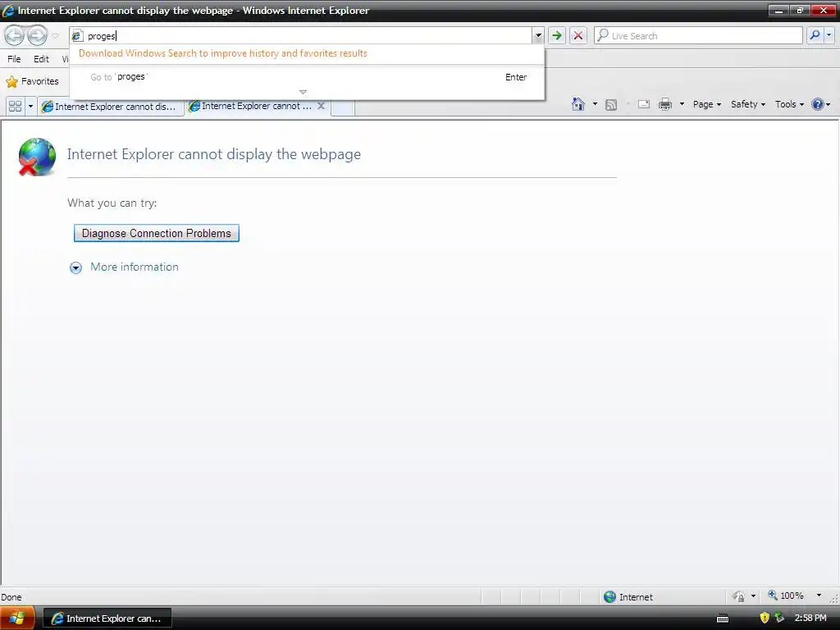This screenshot has width=840, height=630.
Task: Click the error globe icon with red X
Action: click(x=37, y=157)
